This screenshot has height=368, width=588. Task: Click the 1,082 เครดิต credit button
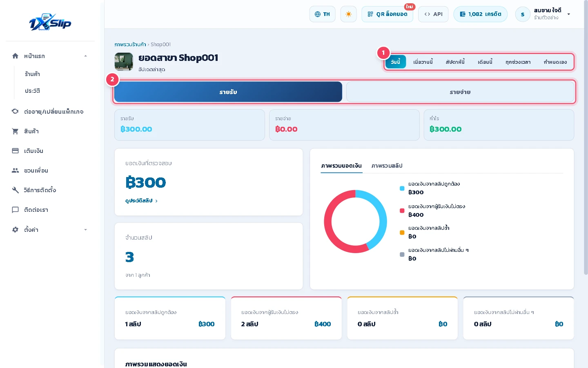[480, 14]
